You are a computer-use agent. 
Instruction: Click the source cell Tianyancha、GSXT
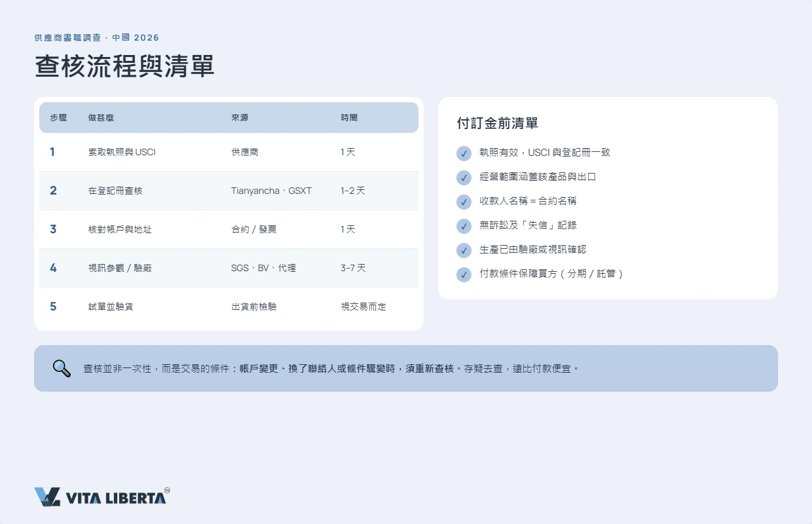pos(272,191)
